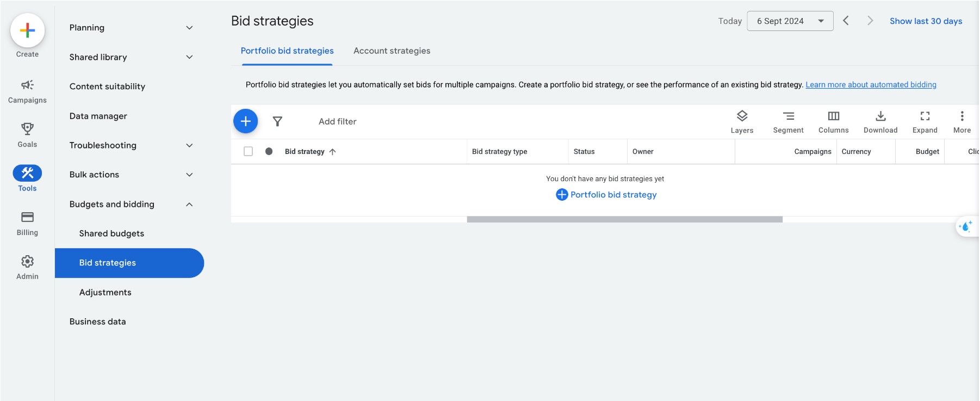Viewport: 980px width, 401px height.
Task: Click the filter funnel icon
Action: 277,121
